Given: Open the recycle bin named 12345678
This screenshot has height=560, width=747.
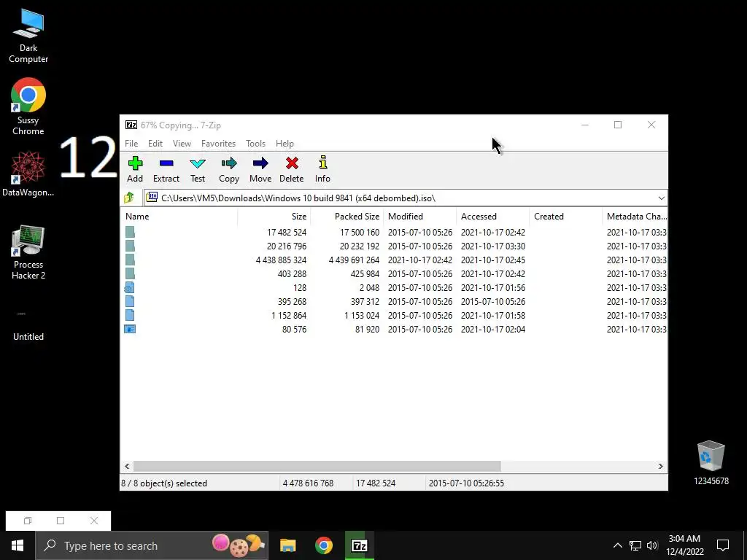Looking at the screenshot, I should click(x=711, y=463).
